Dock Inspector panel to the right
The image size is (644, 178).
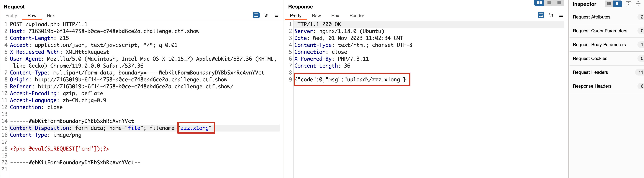tap(617, 4)
